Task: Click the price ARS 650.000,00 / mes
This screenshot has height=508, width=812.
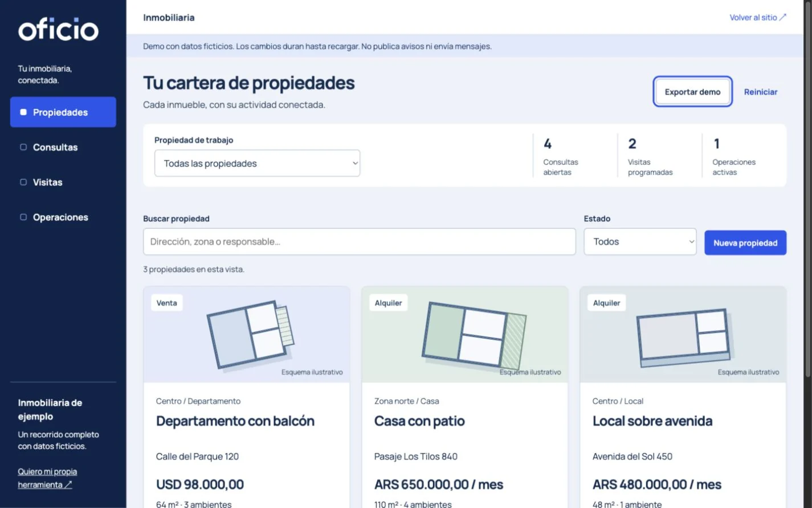Action: click(x=439, y=485)
